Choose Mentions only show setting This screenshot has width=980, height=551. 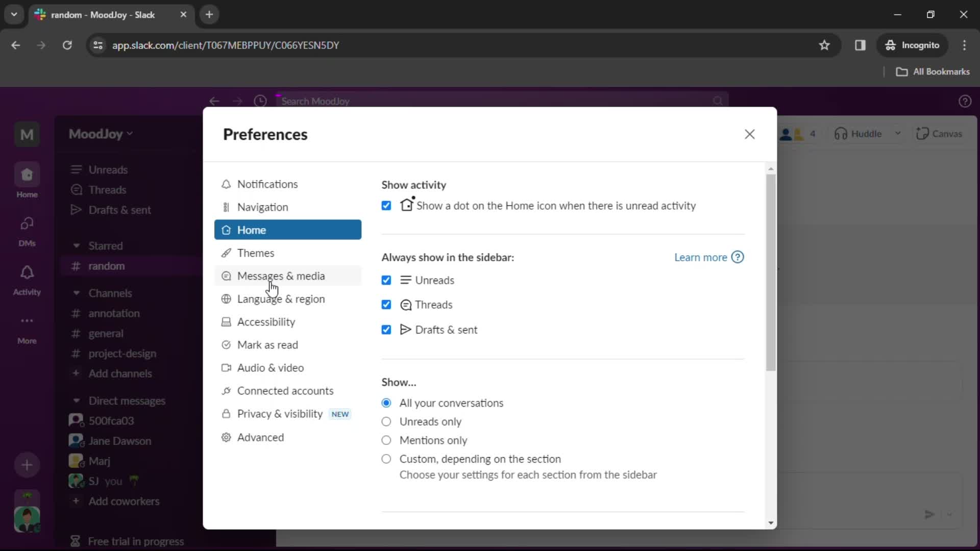(x=386, y=440)
